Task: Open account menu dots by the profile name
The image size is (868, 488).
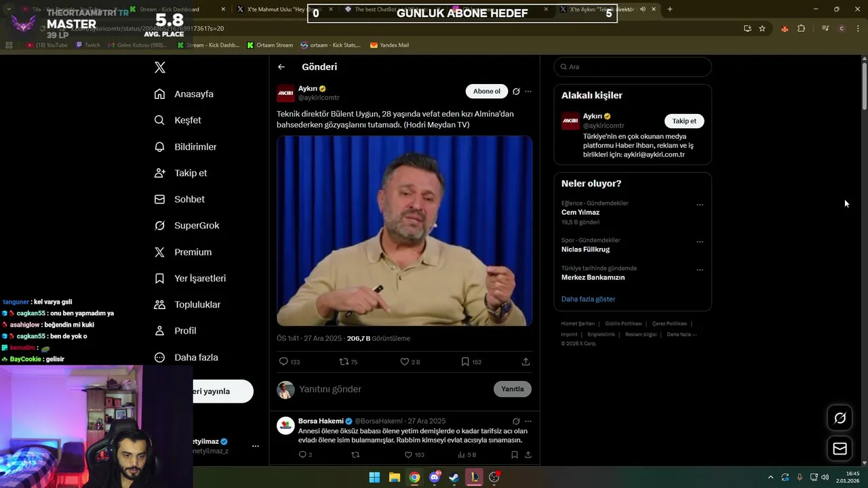Action: click(x=256, y=446)
